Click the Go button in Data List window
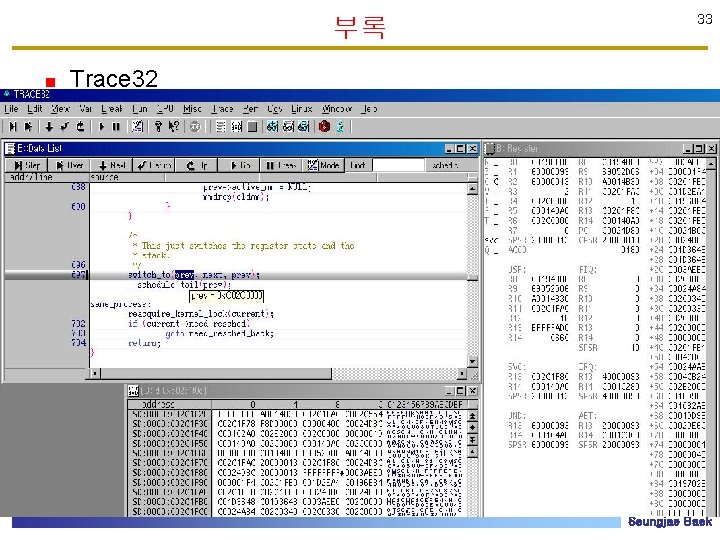This screenshot has width=720, height=540. click(239, 165)
